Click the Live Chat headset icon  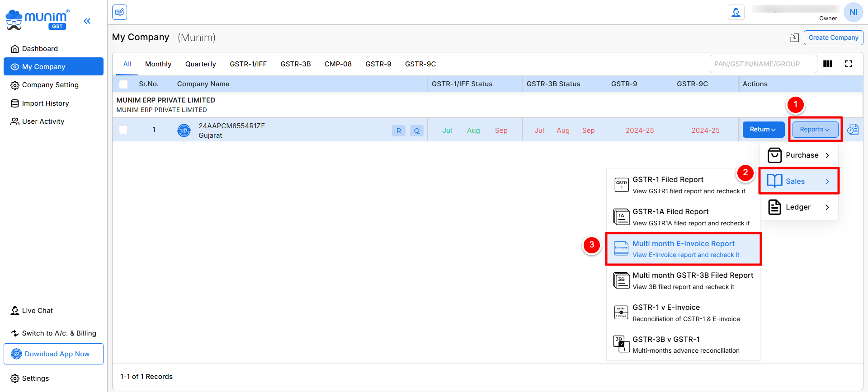pos(15,311)
